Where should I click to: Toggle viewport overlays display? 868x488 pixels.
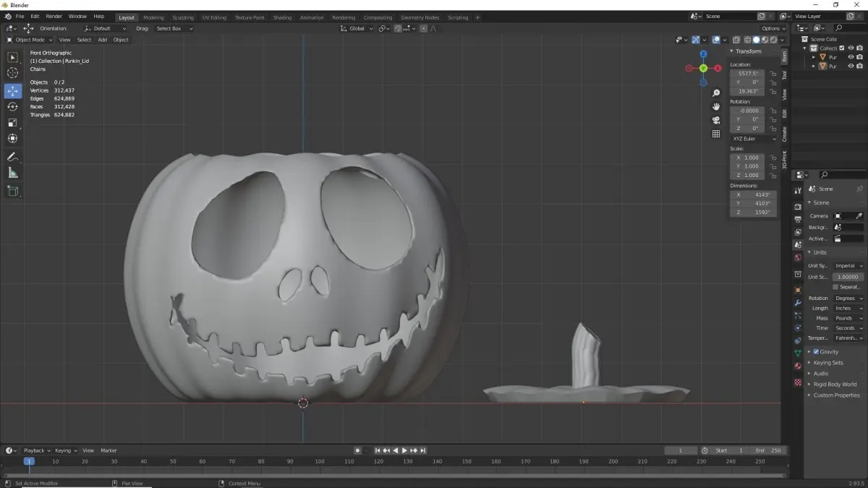point(715,40)
